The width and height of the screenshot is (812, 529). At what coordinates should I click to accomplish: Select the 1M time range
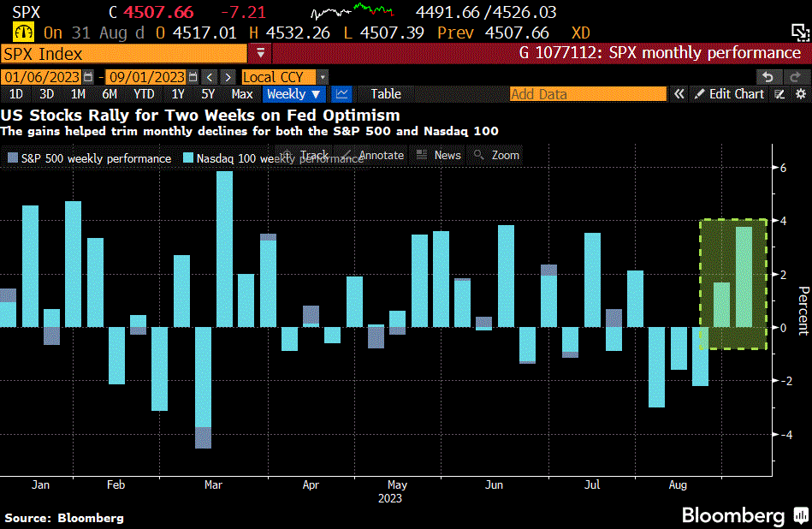pyautogui.click(x=78, y=94)
